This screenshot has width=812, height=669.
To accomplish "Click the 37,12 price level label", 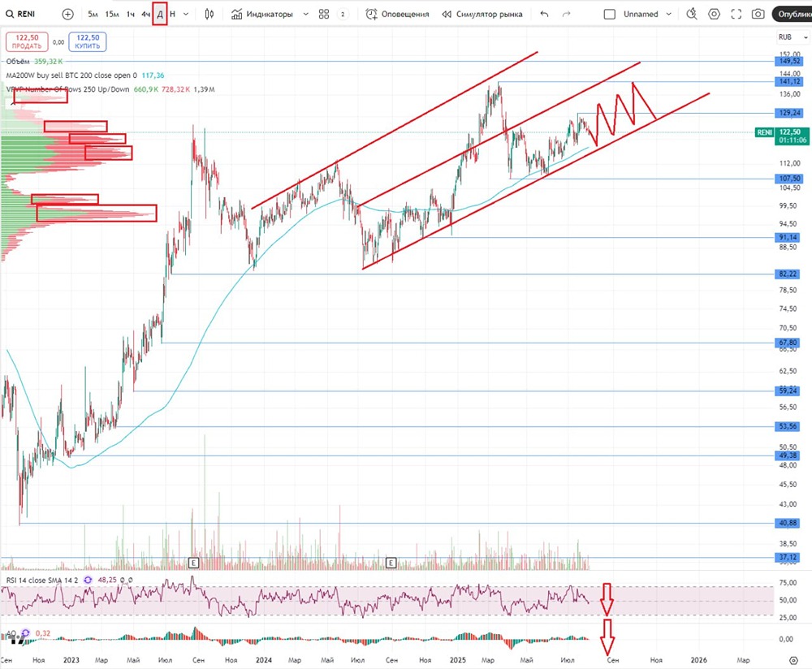I will pyautogui.click(x=788, y=557).
